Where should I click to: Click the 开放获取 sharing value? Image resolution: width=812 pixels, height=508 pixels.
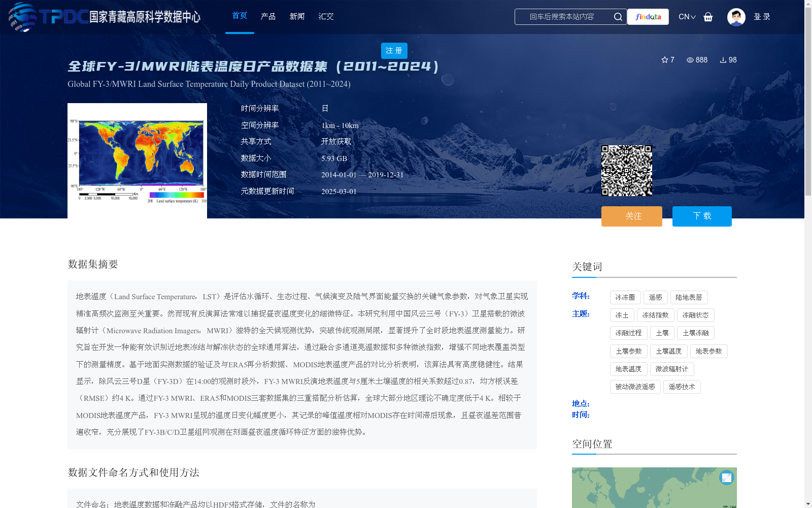click(x=336, y=142)
